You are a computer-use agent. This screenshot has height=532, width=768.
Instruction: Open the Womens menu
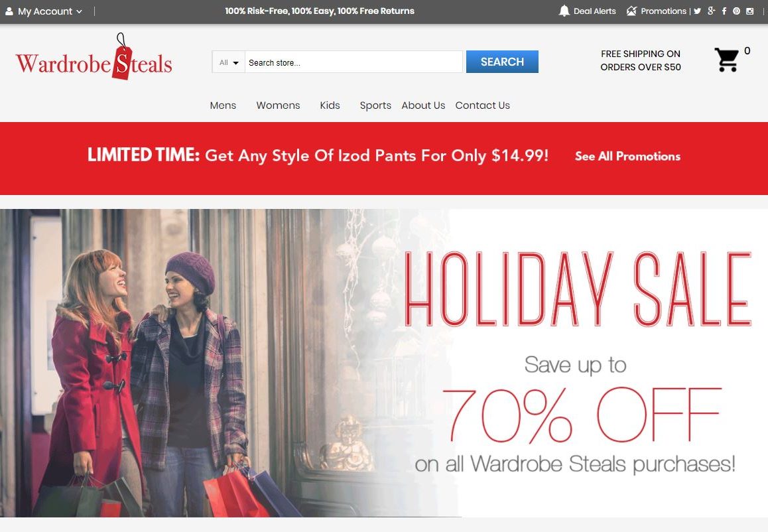[278, 105]
